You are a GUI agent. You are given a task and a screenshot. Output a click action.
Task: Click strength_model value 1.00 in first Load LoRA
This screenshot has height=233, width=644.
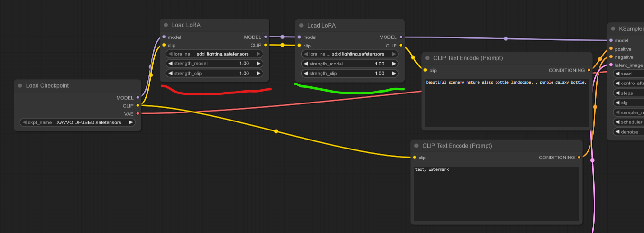click(244, 64)
